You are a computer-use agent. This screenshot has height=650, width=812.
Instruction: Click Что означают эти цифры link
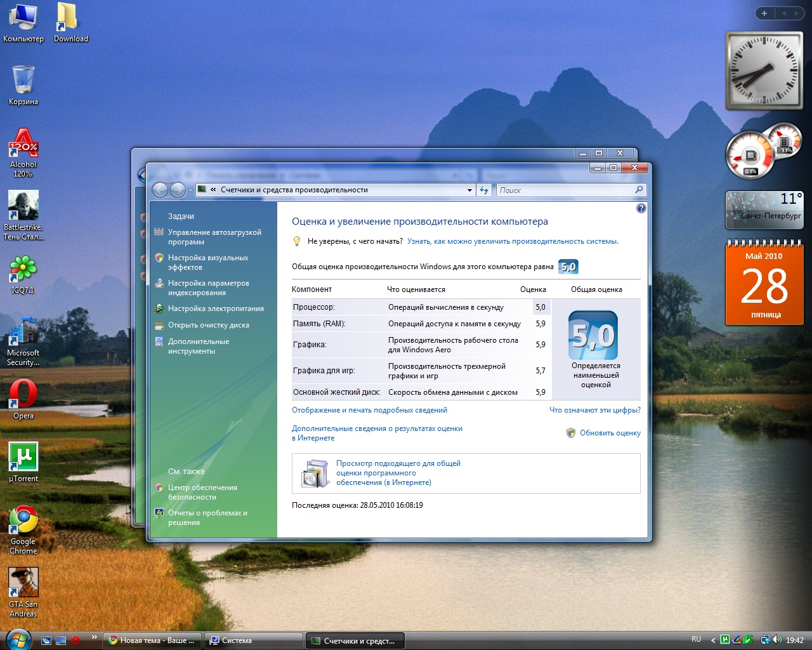(595, 410)
